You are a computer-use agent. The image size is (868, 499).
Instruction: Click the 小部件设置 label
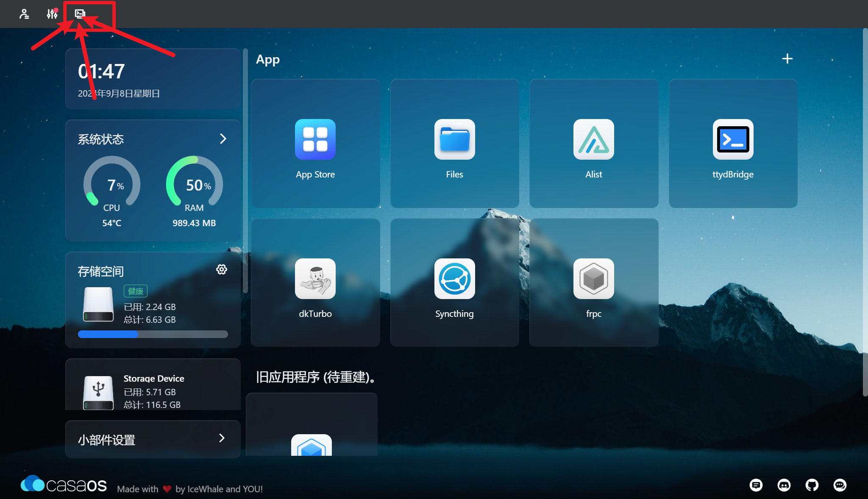[x=107, y=440]
